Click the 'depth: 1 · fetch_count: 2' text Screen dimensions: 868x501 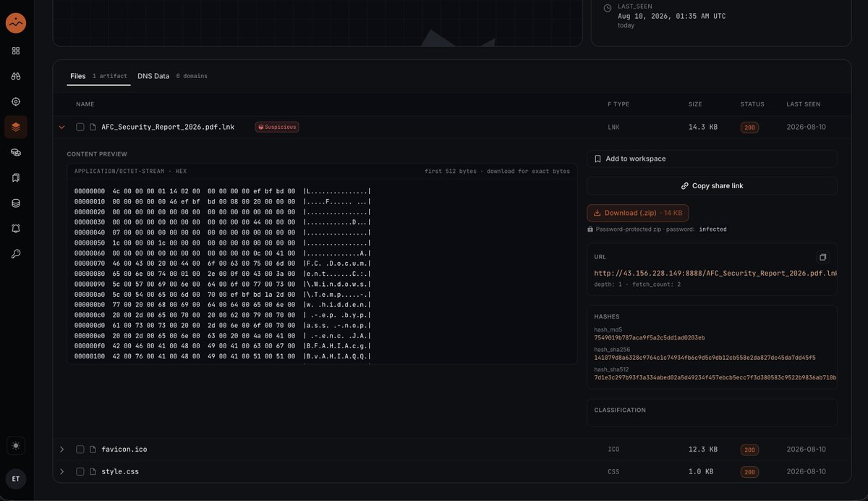click(x=637, y=285)
